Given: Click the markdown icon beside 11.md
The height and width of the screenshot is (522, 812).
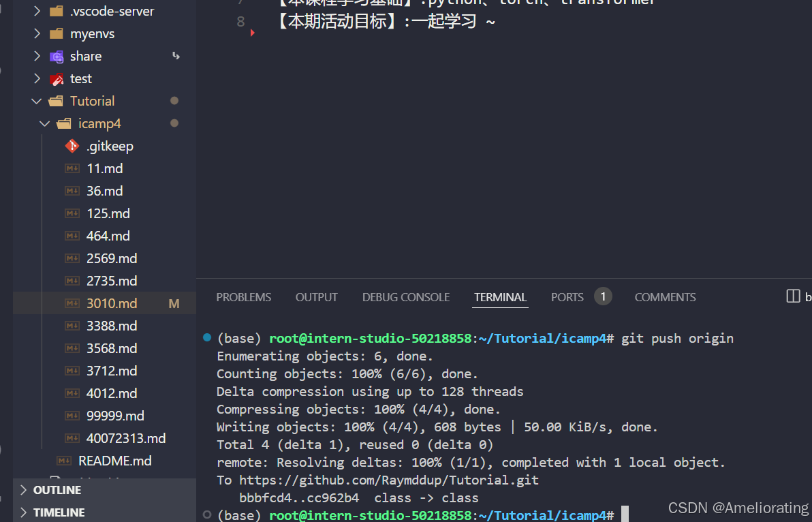Looking at the screenshot, I should coord(72,168).
